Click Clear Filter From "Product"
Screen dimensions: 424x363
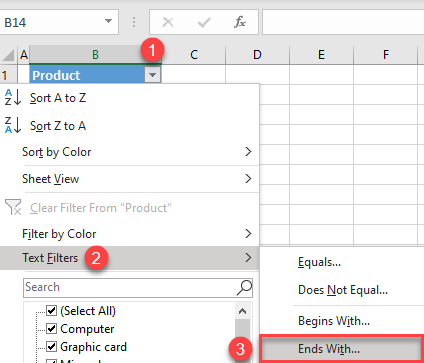click(x=129, y=208)
